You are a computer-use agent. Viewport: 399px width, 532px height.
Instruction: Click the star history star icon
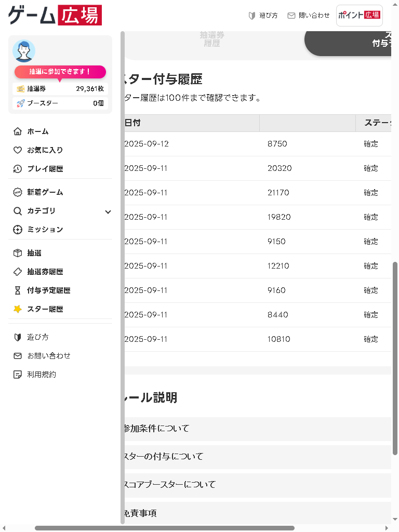pyautogui.click(x=18, y=309)
